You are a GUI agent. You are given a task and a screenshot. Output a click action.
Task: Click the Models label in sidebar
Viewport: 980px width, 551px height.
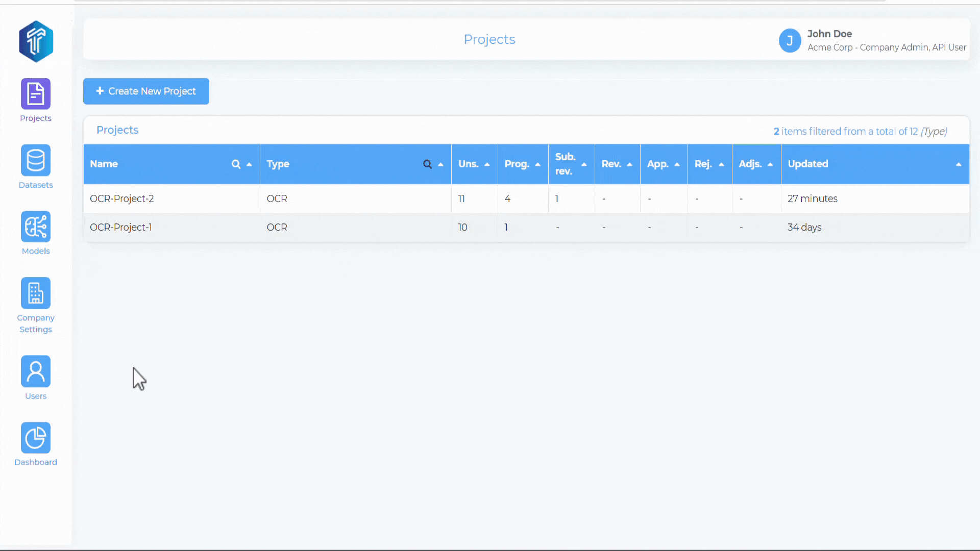pyautogui.click(x=36, y=251)
